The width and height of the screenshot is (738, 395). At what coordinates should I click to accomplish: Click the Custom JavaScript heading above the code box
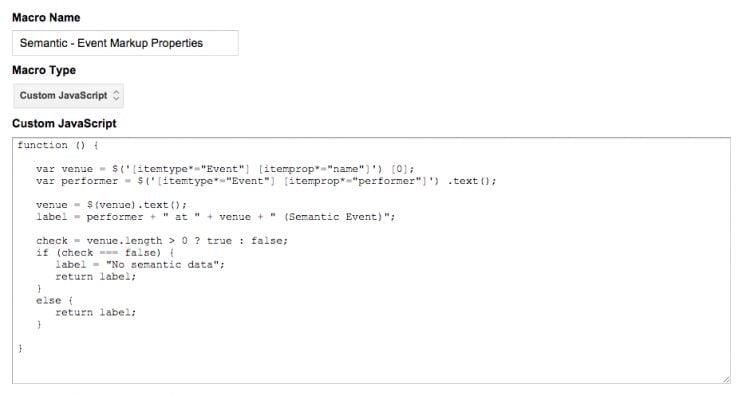[64, 123]
